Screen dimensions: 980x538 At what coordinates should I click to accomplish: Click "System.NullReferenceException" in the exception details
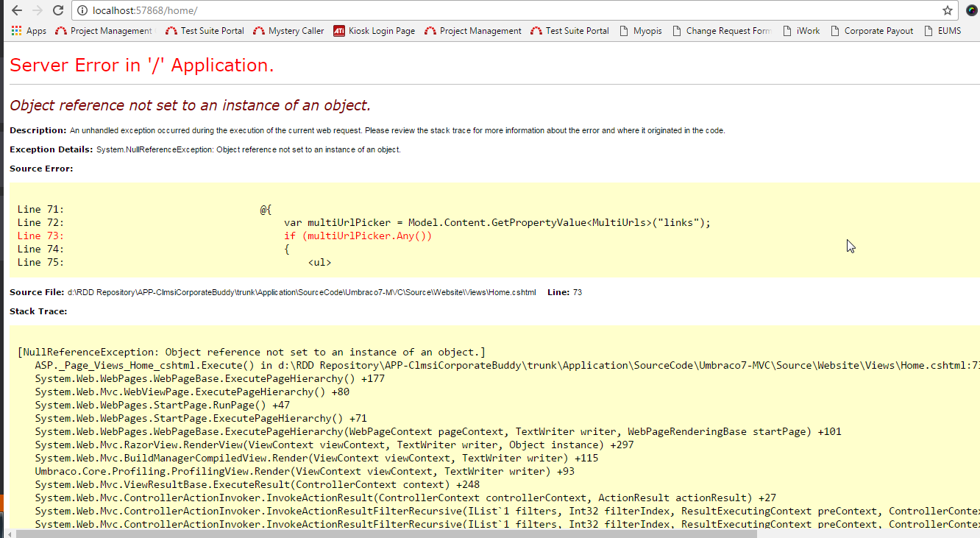click(x=155, y=149)
